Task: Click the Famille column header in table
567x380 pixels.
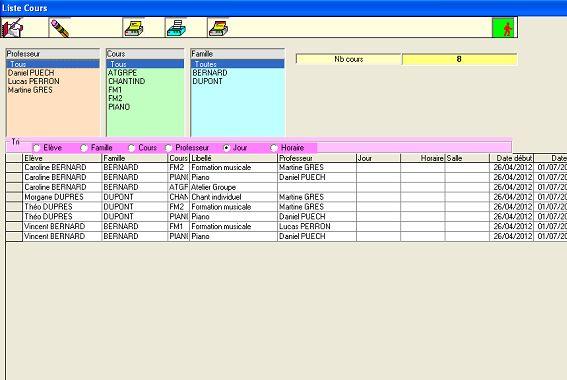Action: click(135, 158)
